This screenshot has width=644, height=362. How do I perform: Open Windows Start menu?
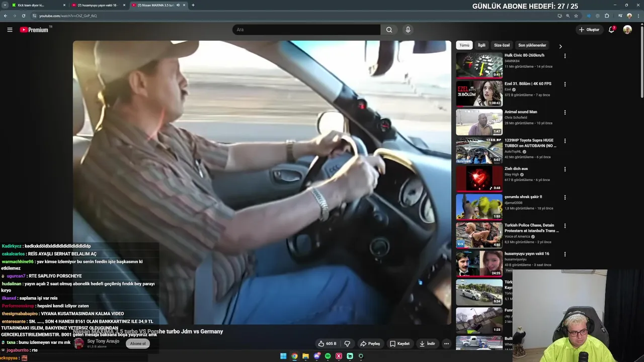pos(283,356)
